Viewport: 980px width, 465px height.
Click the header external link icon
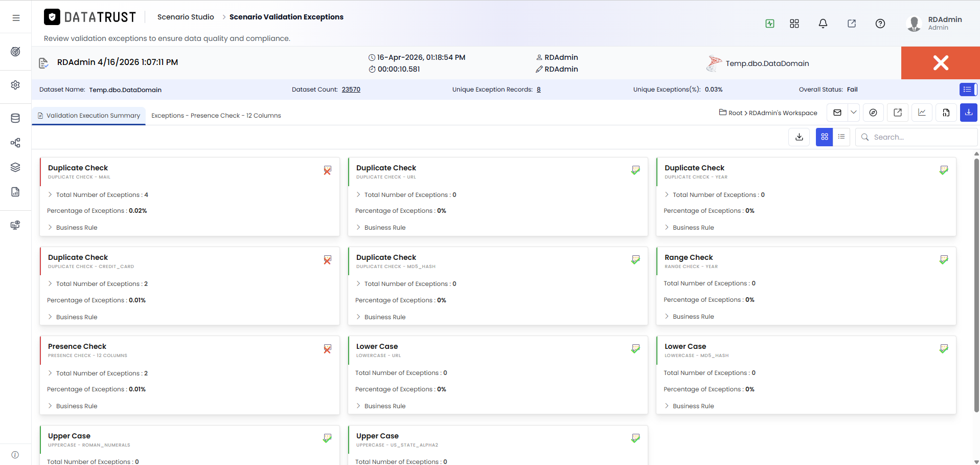point(852,24)
